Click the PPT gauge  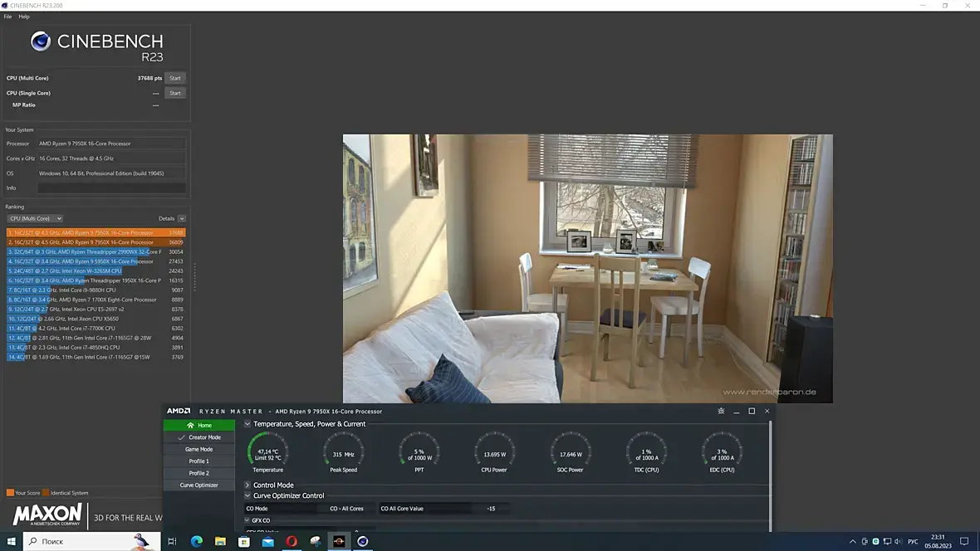click(x=419, y=451)
